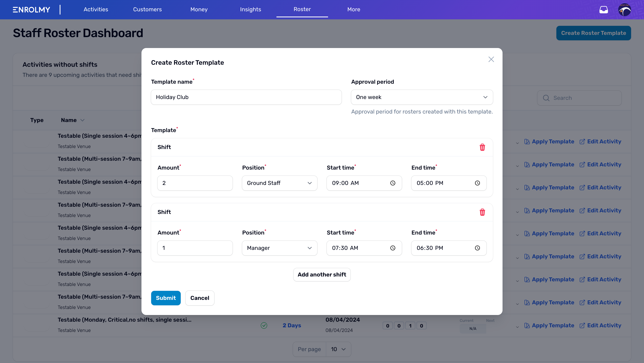
Task: Click the 05:00 PM end time field
Action: [x=449, y=183]
